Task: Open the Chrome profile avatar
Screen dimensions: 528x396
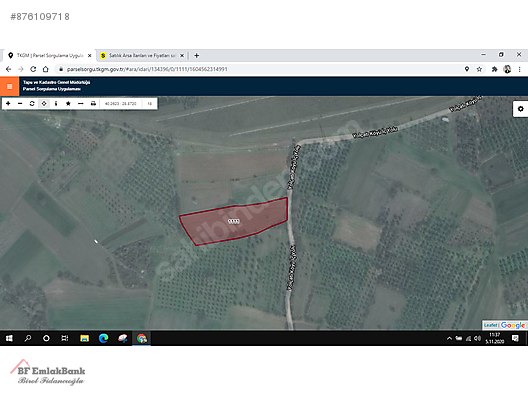Action: pyautogui.click(x=507, y=69)
